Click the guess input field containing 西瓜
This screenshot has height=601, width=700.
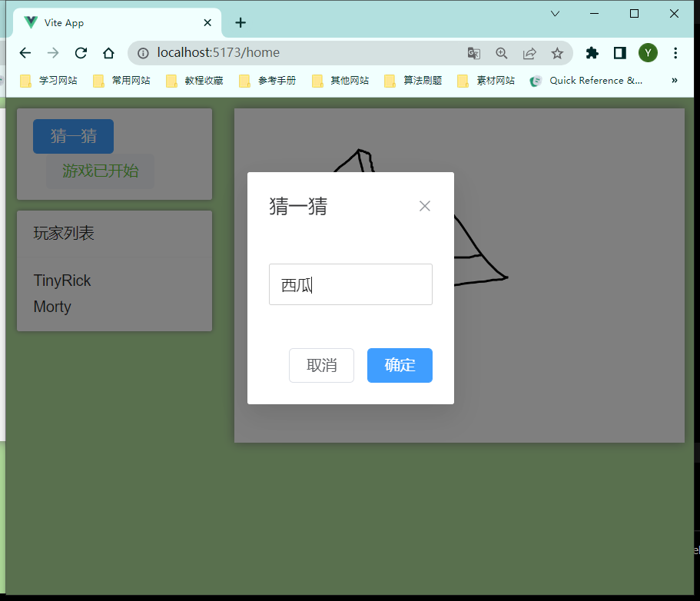click(x=350, y=284)
